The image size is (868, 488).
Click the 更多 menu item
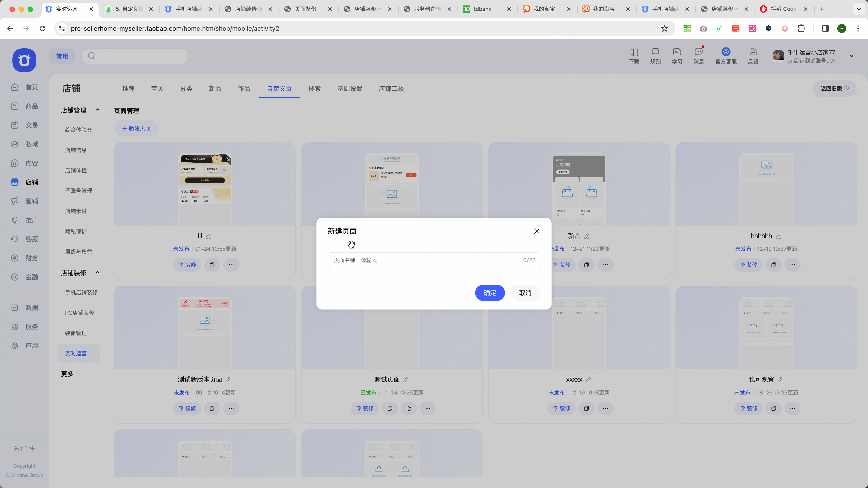tap(67, 374)
